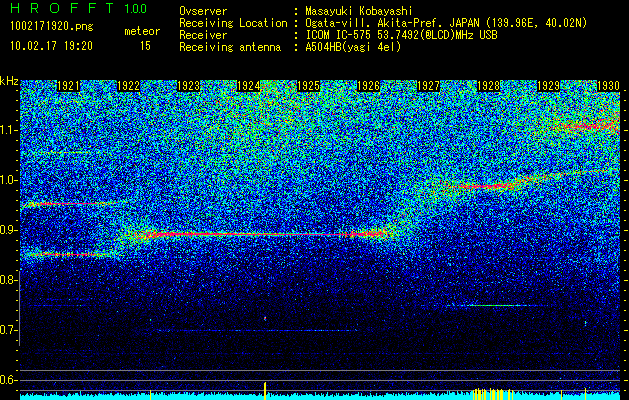The height and width of the screenshot is (400, 629).
Task: Click the red echo trace near 0.95 kHz at 1921
Action: [x=70, y=204]
